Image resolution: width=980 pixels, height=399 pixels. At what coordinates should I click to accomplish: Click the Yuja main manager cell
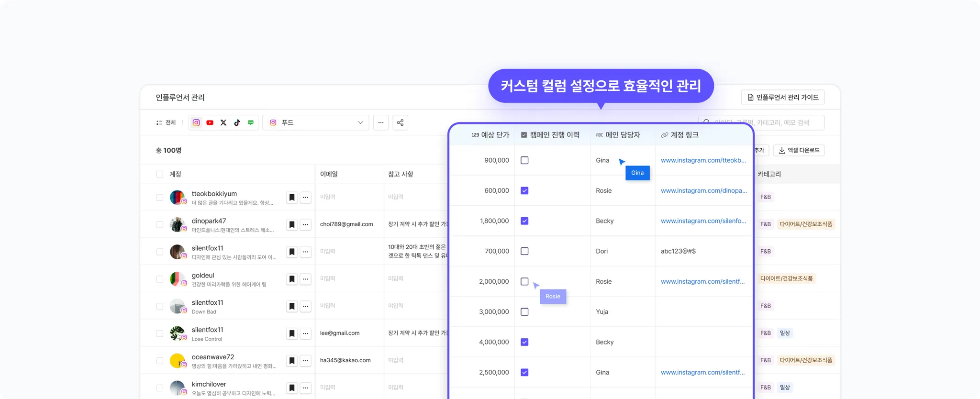tap(602, 312)
